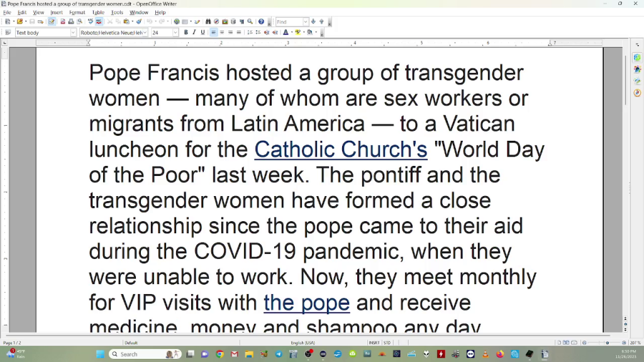Open Data Sources from the toolbar
The height and width of the screenshot is (362, 644).
[233, 22]
